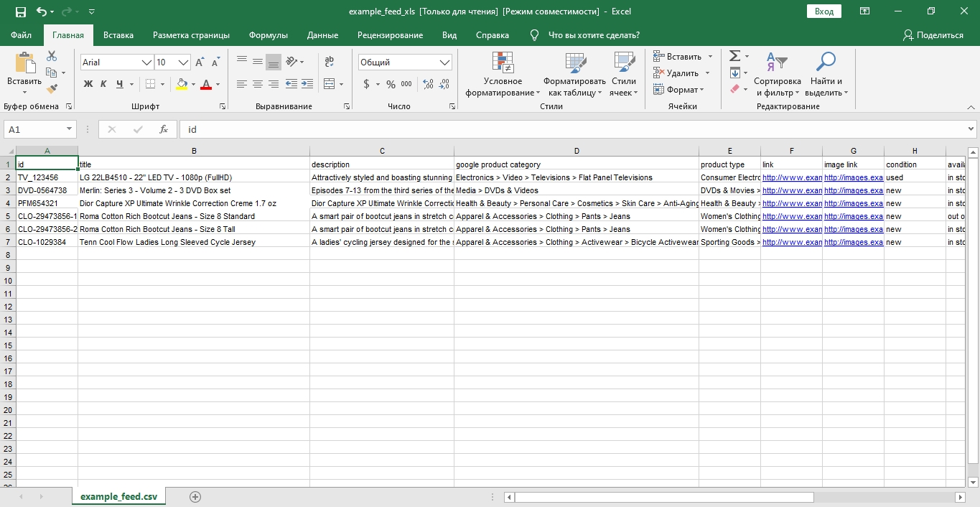Image resolution: width=980 pixels, height=507 pixels.
Task: Apply yellow fill color bucket
Action: [x=182, y=84]
